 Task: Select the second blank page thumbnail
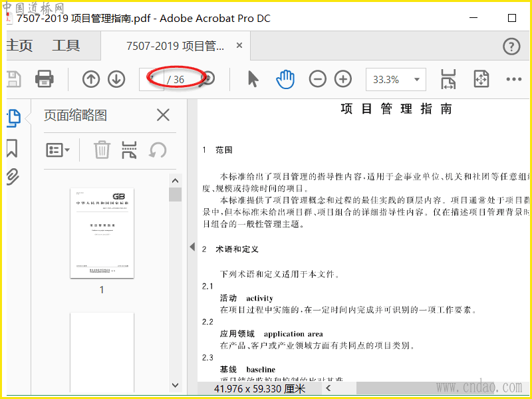[x=102, y=352]
